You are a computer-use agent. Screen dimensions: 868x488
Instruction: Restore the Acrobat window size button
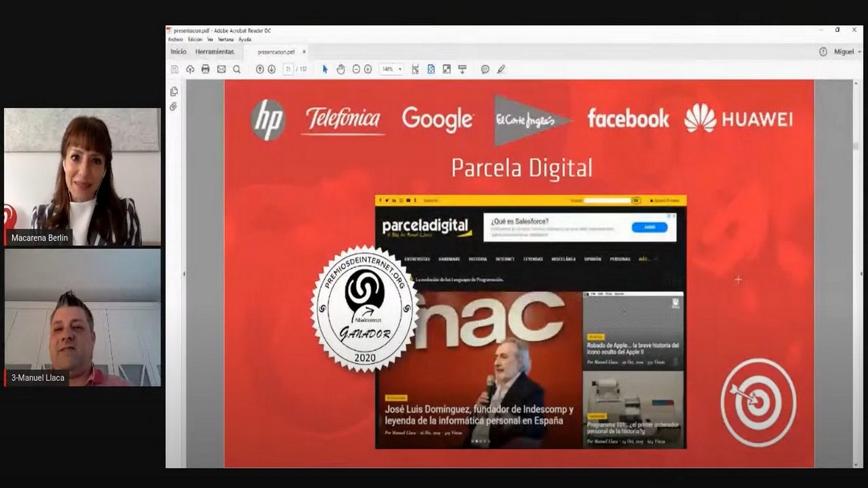pyautogui.click(x=837, y=30)
